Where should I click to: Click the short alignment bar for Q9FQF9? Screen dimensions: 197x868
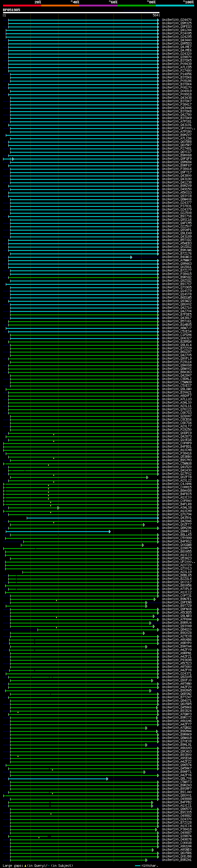point(8,159)
